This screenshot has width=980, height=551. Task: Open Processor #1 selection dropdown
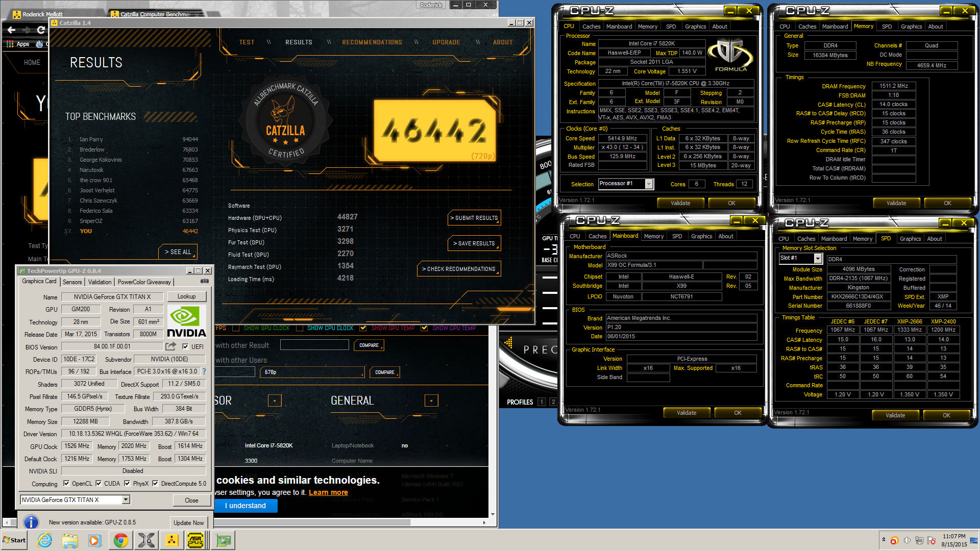649,184
